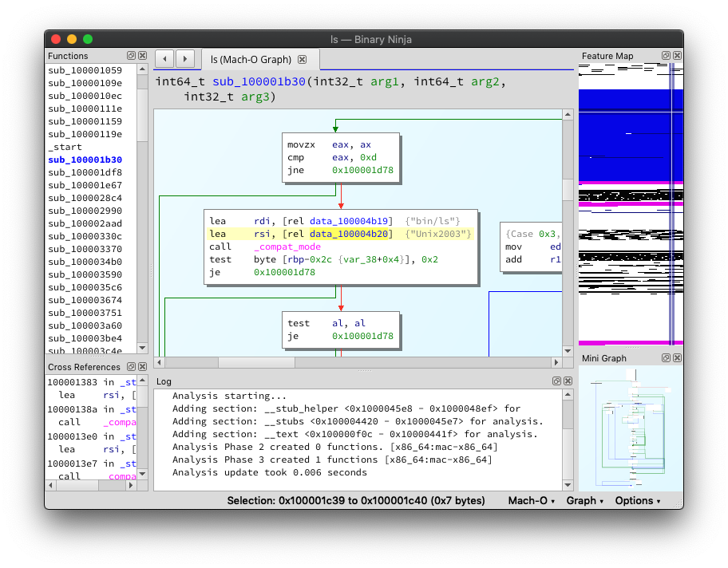The width and height of the screenshot is (728, 568).
Task: Close the Feature Map panel
Action: coord(677,56)
